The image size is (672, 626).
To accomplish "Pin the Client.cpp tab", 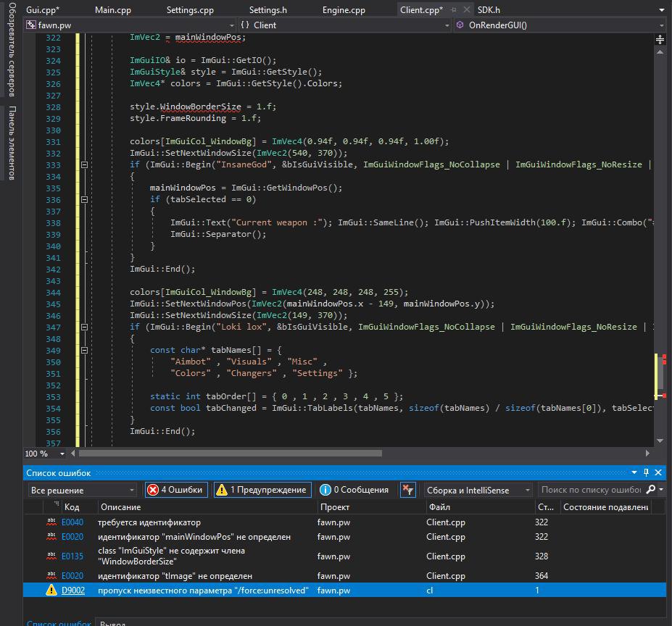I will point(454,10).
